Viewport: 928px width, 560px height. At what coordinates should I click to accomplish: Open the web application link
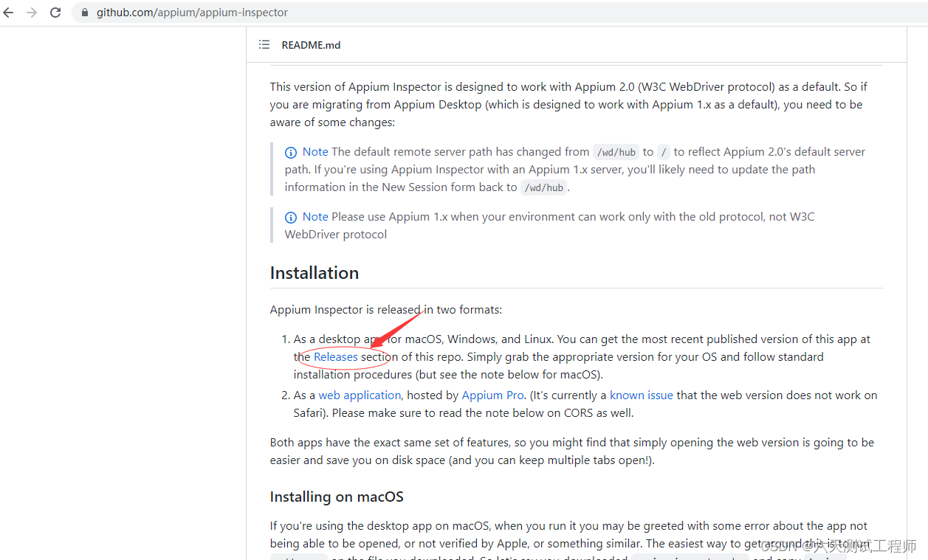click(x=360, y=395)
